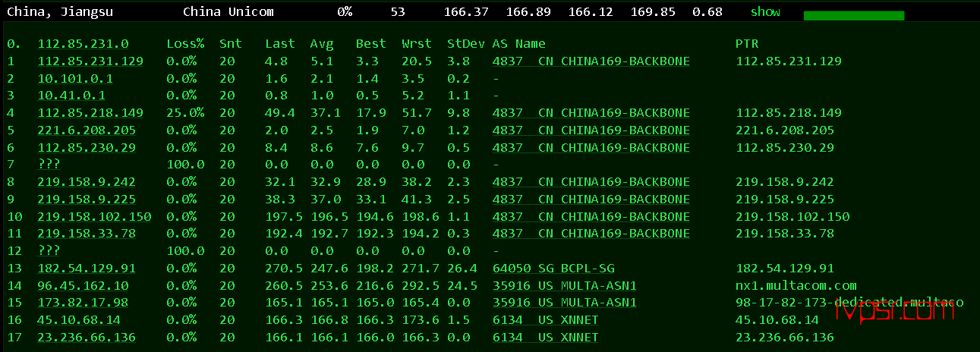Open hop 10 AS 4837 CHINA169-BACKBONE link
This screenshot has height=352, width=980.
pyautogui.click(x=591, y=216)
